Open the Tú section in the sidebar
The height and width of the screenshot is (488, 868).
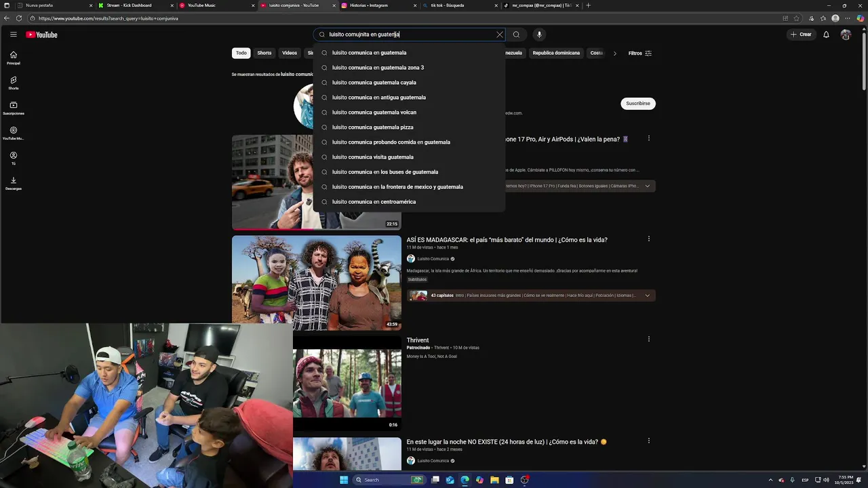click(14, 159)
